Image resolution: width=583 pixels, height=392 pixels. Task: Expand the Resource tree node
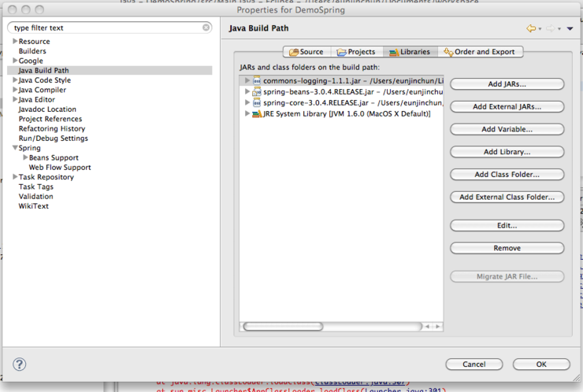coord(14,42)
